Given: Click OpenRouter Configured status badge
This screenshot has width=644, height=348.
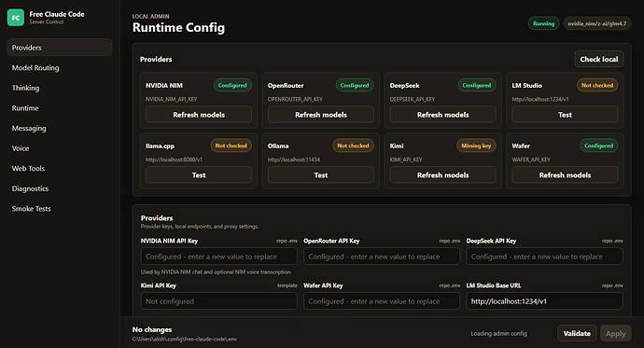Looking at the screenshot, I should 355,85.
